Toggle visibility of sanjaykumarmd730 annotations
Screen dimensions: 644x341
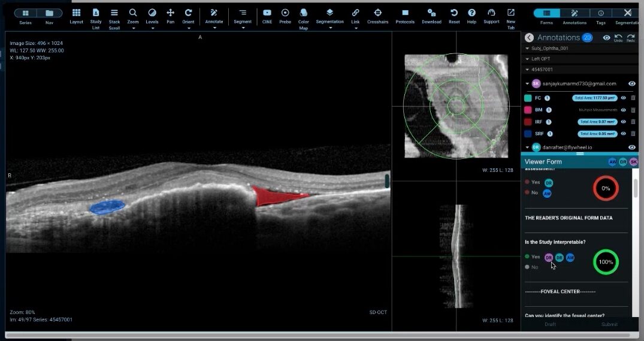631,84
